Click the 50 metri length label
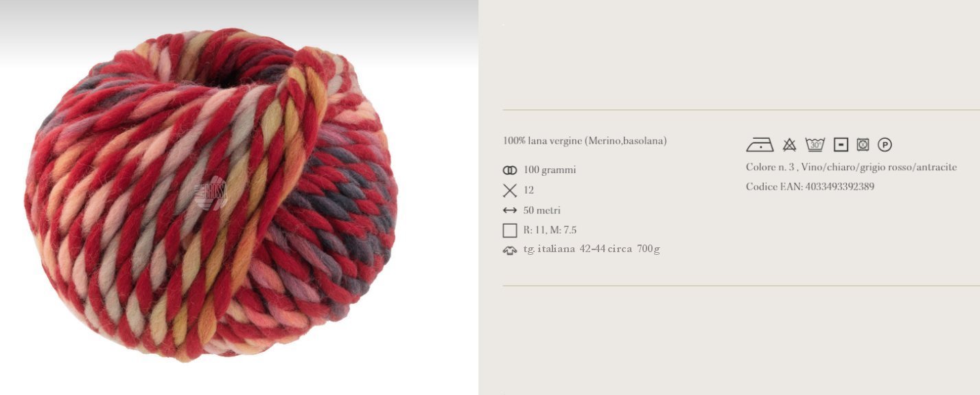Screen dimensions: 980x395 (541, 210)
